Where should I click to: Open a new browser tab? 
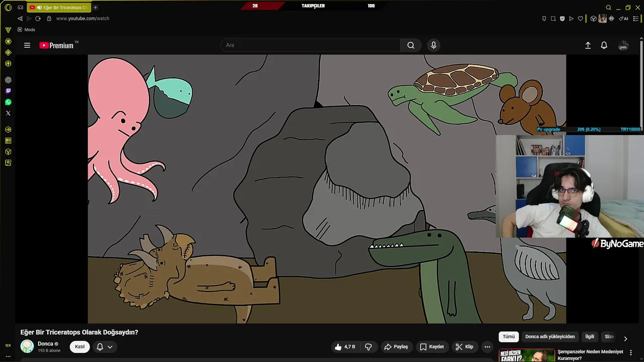(x=95, y=8)
